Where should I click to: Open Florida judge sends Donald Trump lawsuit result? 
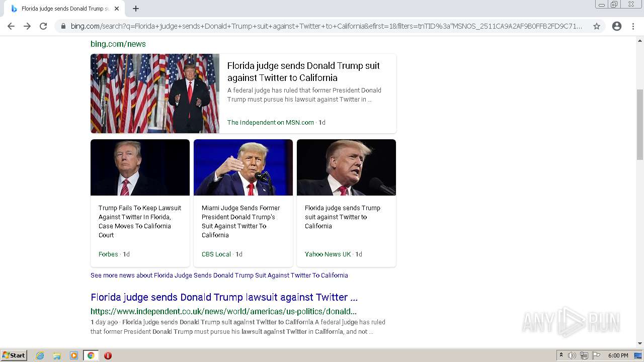pyautogui.click(x=224, y=297)
